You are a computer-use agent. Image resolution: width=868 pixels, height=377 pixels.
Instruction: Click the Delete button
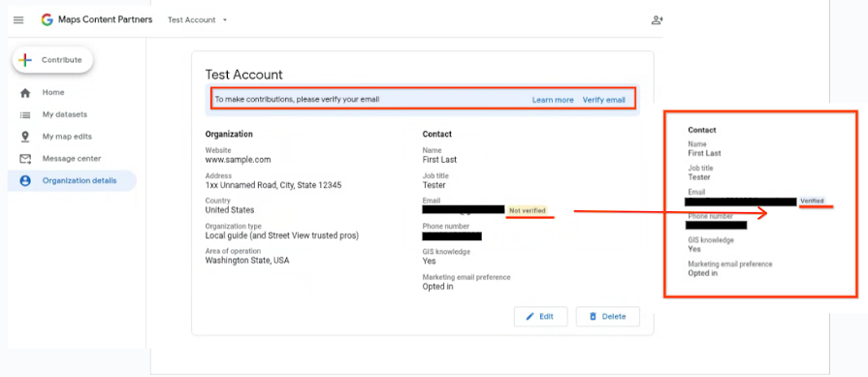pyautogui.click(x=608, y=317)
